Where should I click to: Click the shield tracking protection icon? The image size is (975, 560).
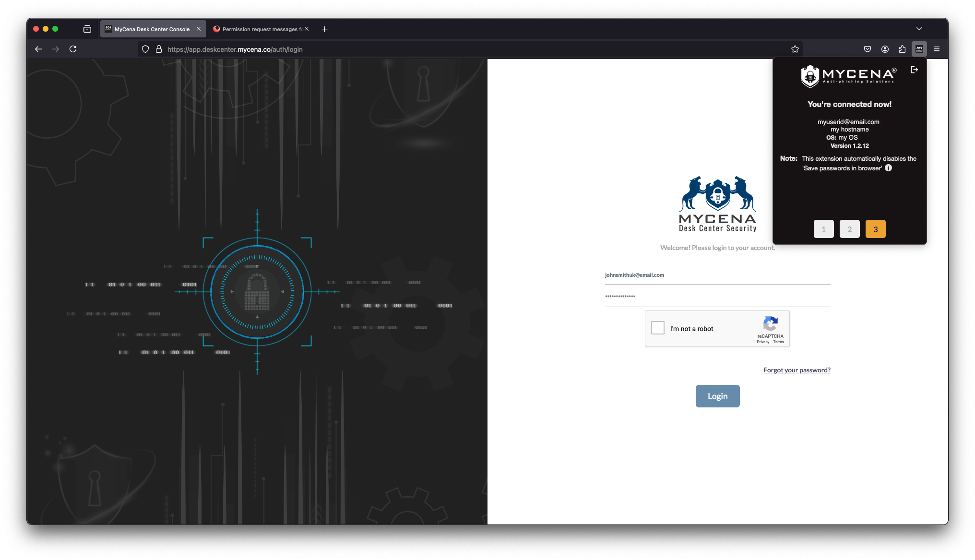pyautogui.click(x=145, y=49)
